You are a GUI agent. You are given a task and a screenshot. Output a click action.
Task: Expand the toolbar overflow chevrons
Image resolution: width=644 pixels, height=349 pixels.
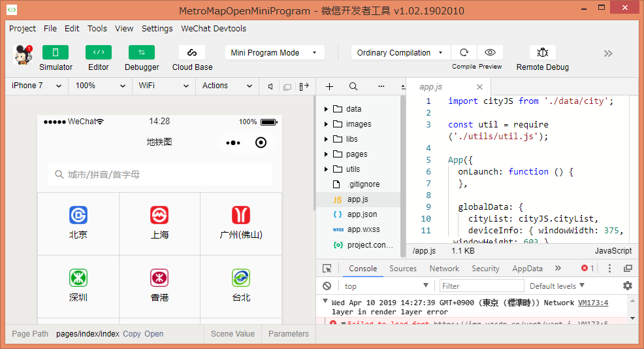pos(608,54)
